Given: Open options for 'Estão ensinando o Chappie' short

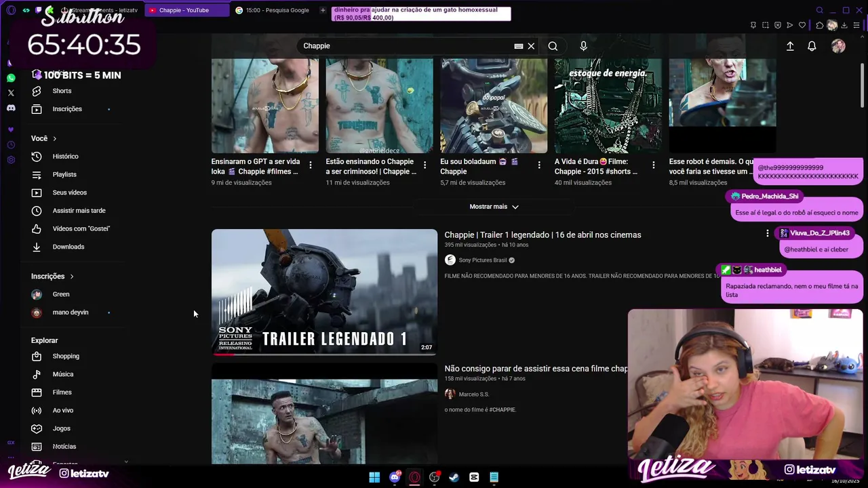Looking at the screenshot, I should pyautogui.click(x=425, y=165).
